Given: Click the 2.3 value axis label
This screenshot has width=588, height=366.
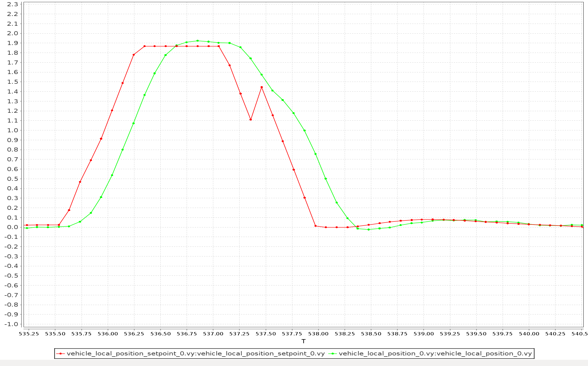Looking at the screenshot, I should [12, 4].
